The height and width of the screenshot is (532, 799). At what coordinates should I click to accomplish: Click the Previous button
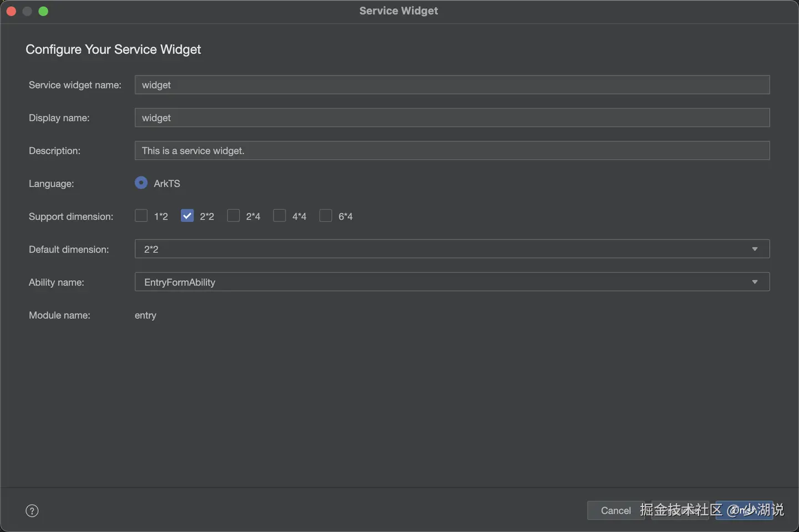point(680,510)
